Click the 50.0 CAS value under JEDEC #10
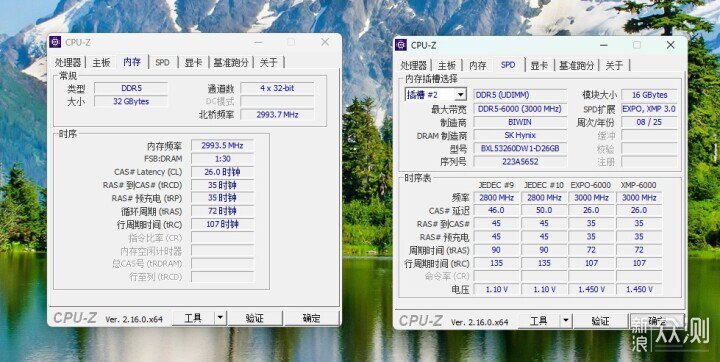720x362 pixels. 544,210
